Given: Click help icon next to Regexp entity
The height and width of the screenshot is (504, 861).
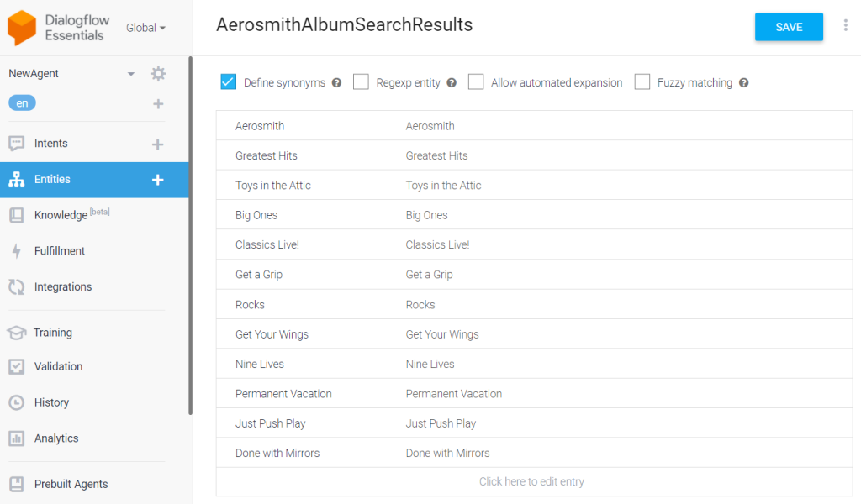Looking at the screenshot, I should coord(452,83).
